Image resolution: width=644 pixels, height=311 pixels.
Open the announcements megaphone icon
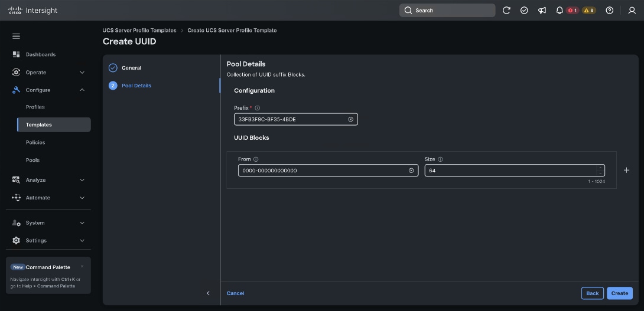(542, 10)
